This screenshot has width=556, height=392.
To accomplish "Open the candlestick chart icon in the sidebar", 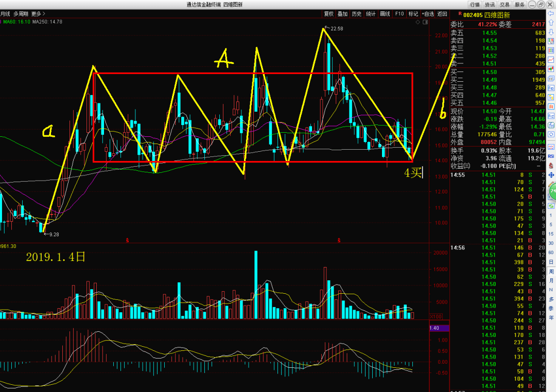I will (551, 69).
